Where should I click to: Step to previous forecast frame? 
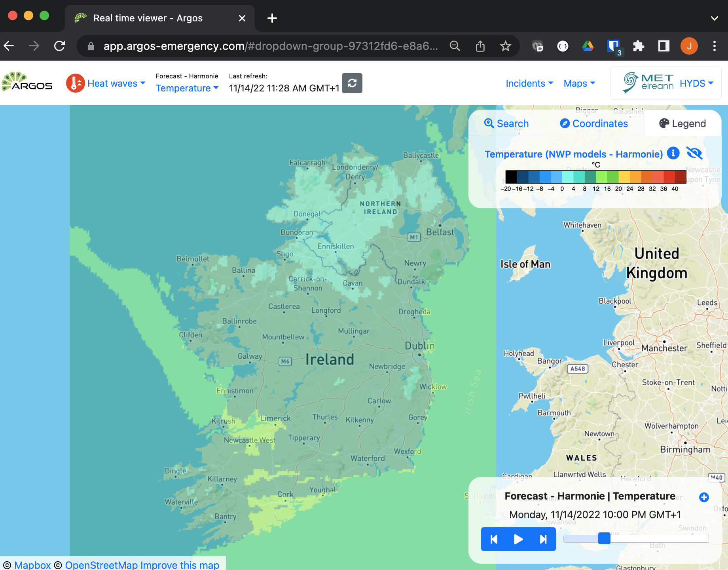click(494, 539)
